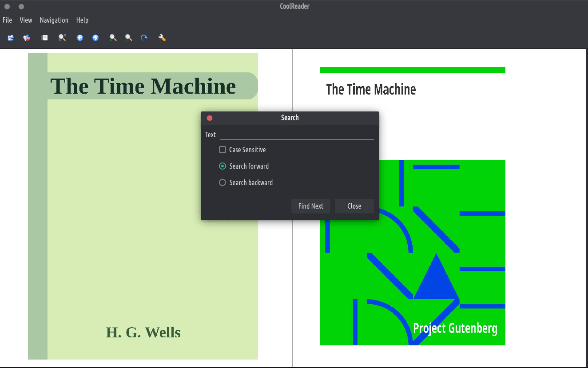Screen dimensions: 588x368
Task: Focus the search Text input field
Action: point(297,135)
